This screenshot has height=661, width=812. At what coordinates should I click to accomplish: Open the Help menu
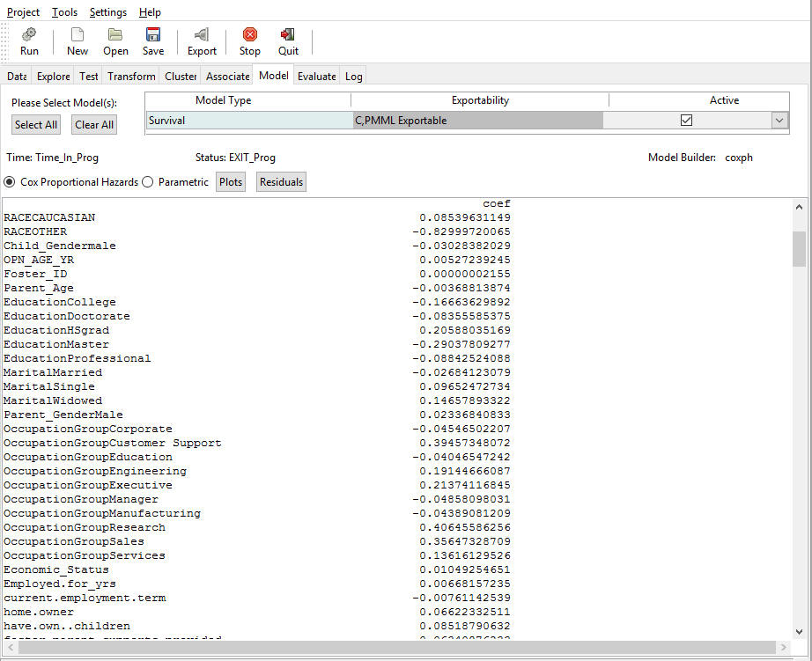point(150,12)
